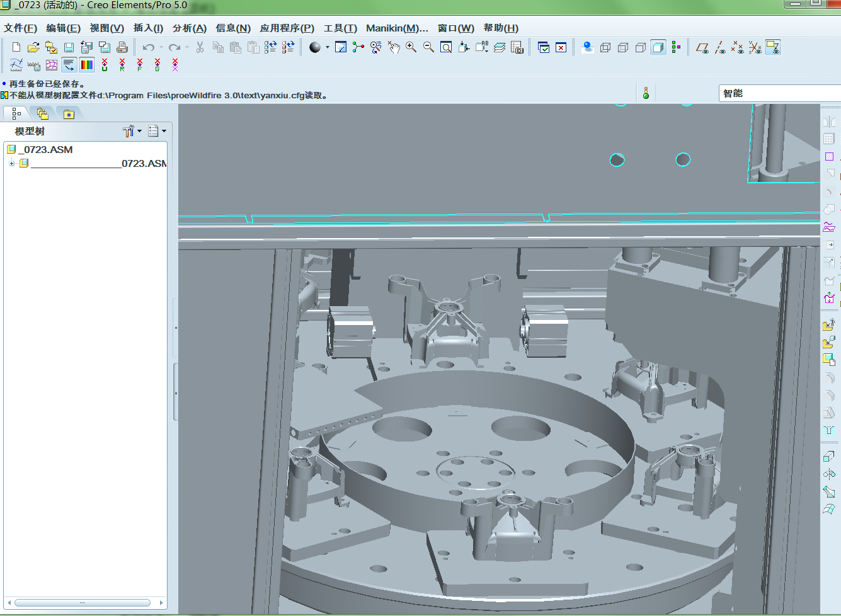Toggle datum axes display

pos(720,47)
